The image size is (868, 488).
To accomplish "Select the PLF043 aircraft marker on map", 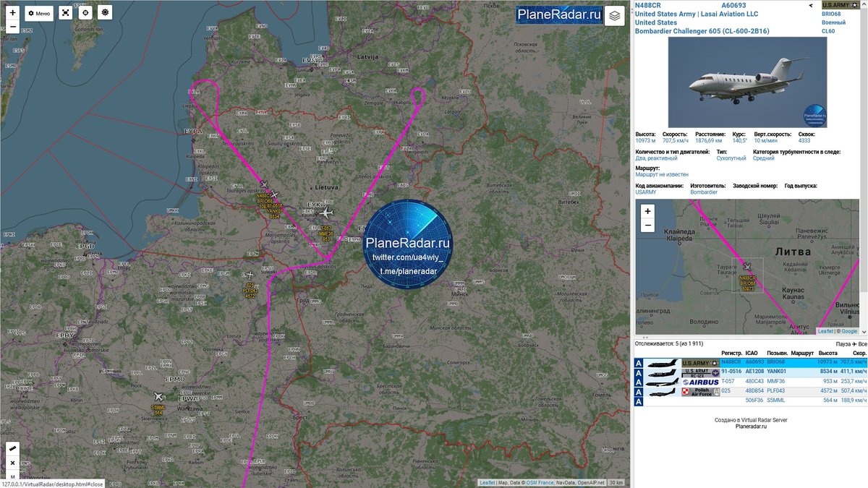I will (250, 275).
